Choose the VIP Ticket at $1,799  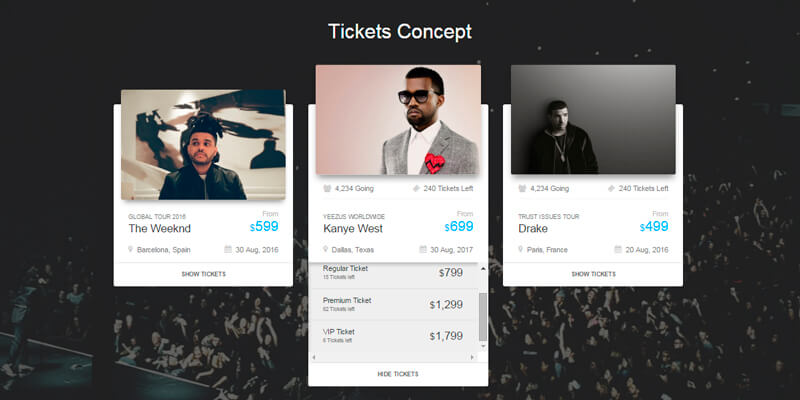[393, 336]
